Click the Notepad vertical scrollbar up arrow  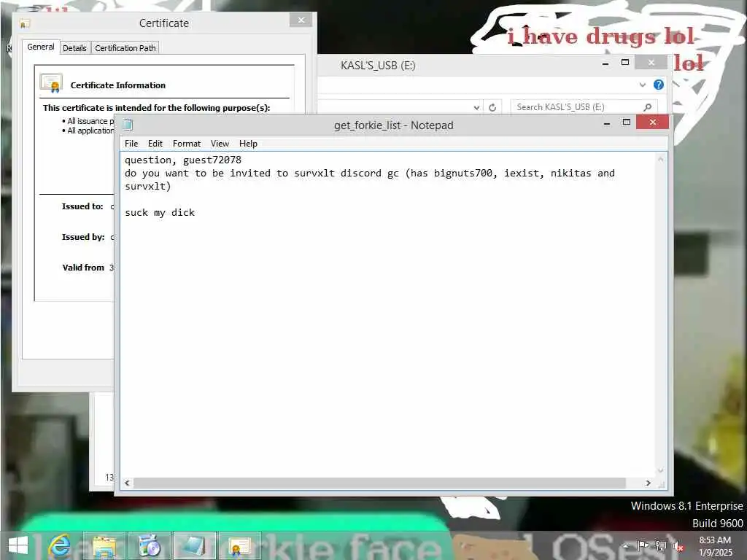(x=660, y=159)
